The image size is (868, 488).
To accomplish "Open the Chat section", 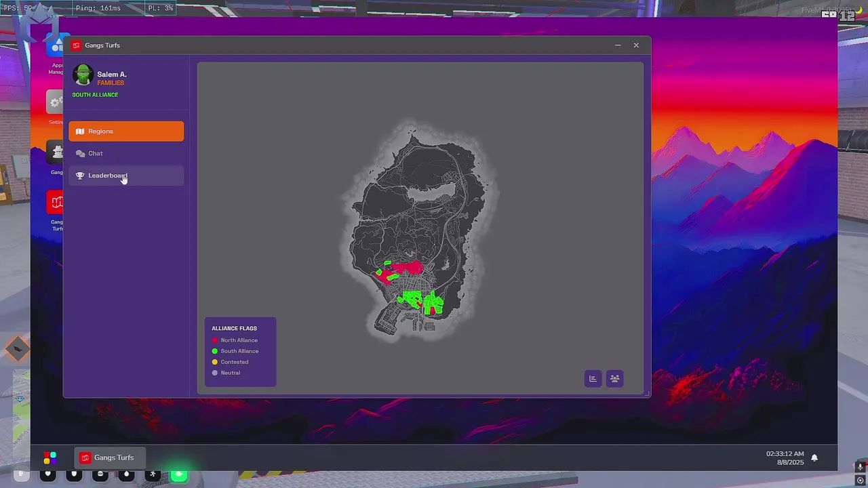I will point(126,153).
